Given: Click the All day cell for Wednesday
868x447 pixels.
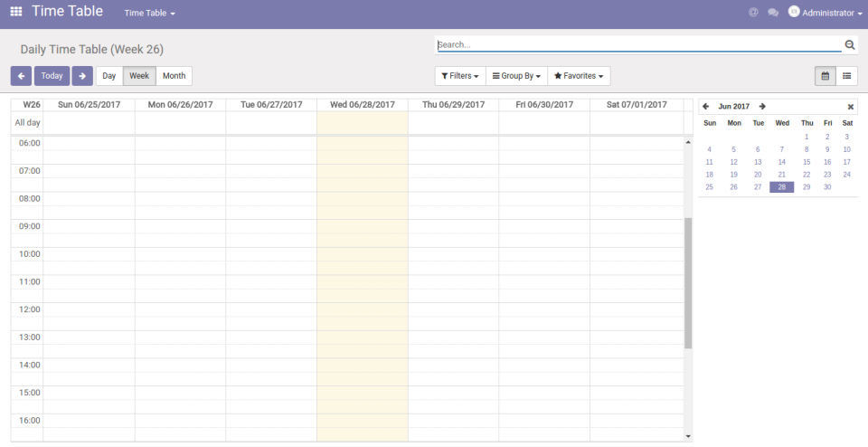Looking at the screenshot, I should pos(363,123).
